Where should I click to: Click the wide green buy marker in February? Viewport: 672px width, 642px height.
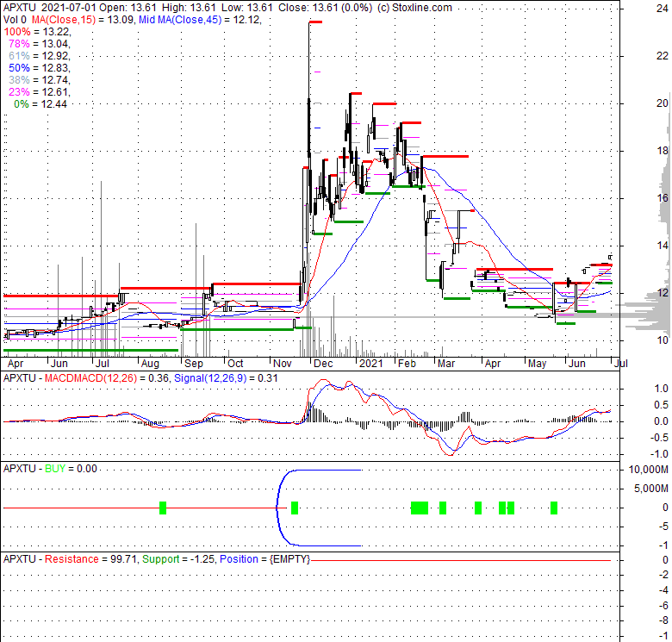point(420,508)
